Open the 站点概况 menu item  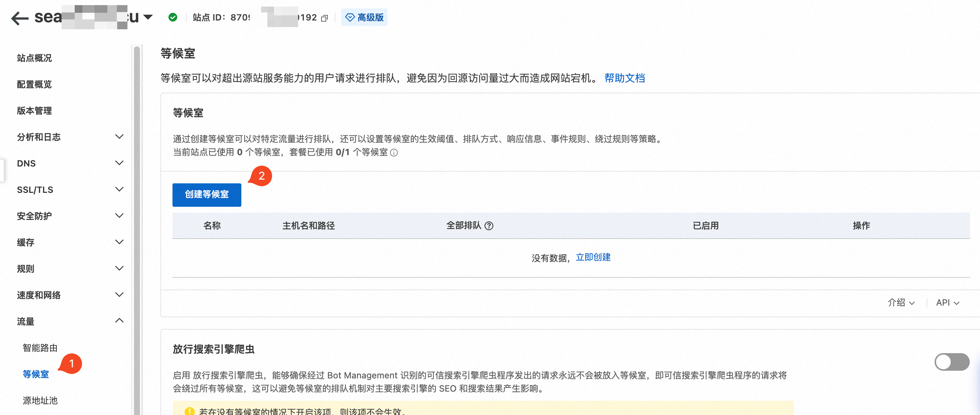(x=34, y=58)
